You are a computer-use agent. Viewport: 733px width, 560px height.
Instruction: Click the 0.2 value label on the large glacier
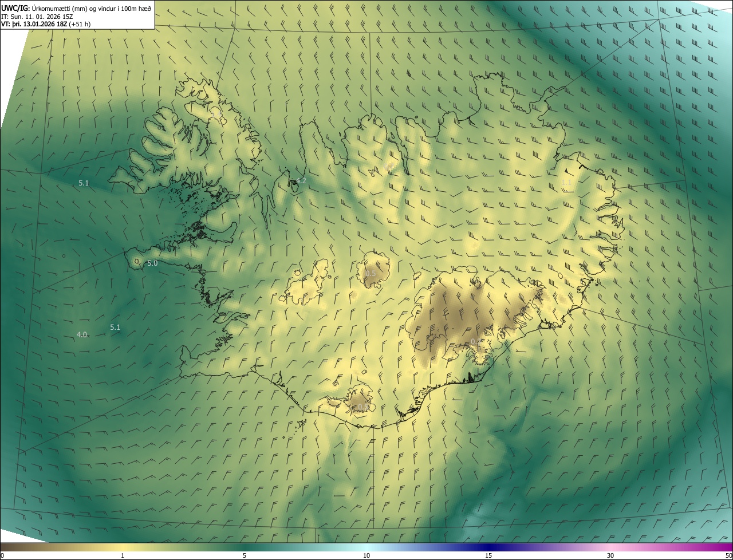click(476, 341)
